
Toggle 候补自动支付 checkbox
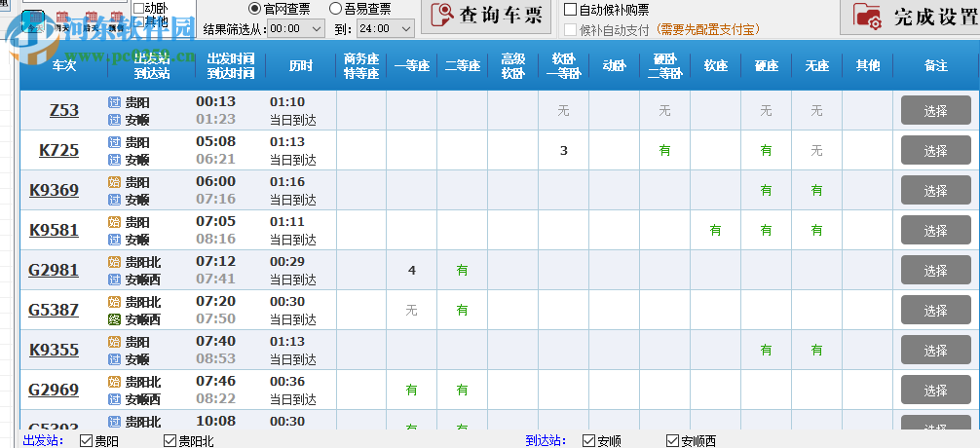pos(570,29)
